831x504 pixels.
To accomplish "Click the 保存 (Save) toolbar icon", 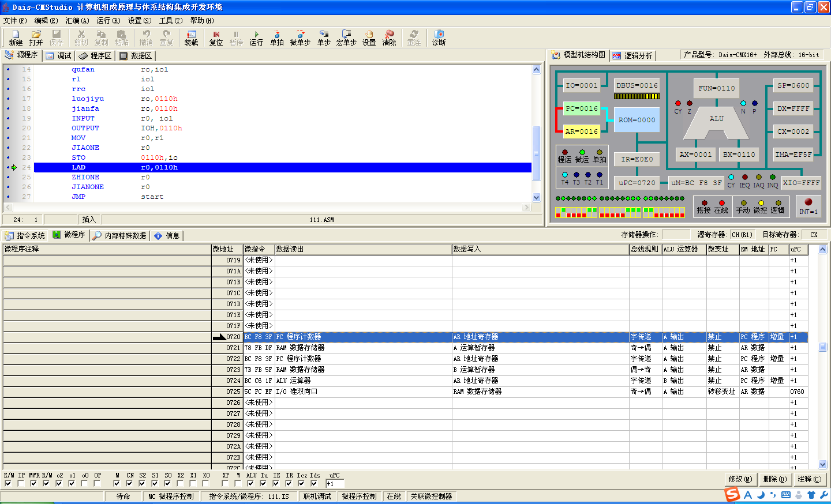I will pos(56,38).
